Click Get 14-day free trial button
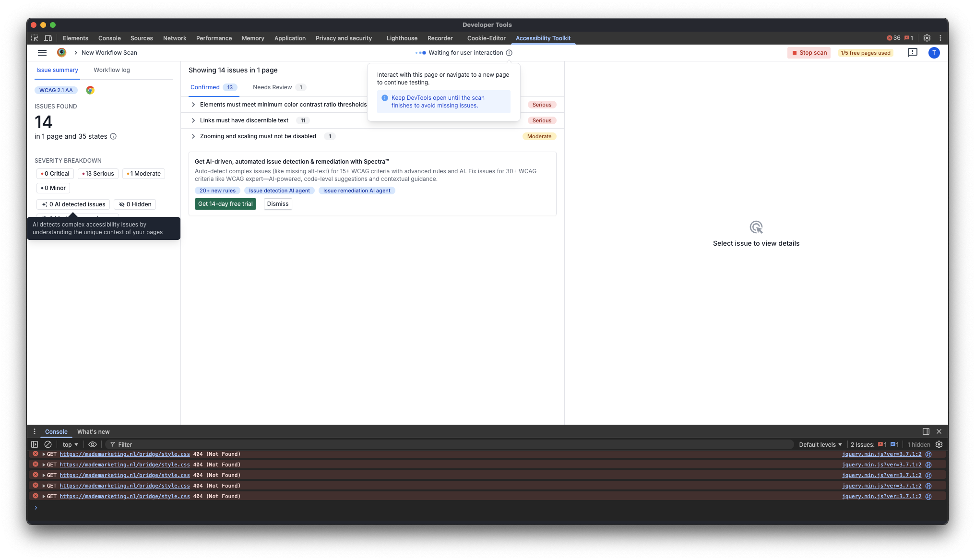The width and height of the screenshot is (975, 560). pos(225,204)
